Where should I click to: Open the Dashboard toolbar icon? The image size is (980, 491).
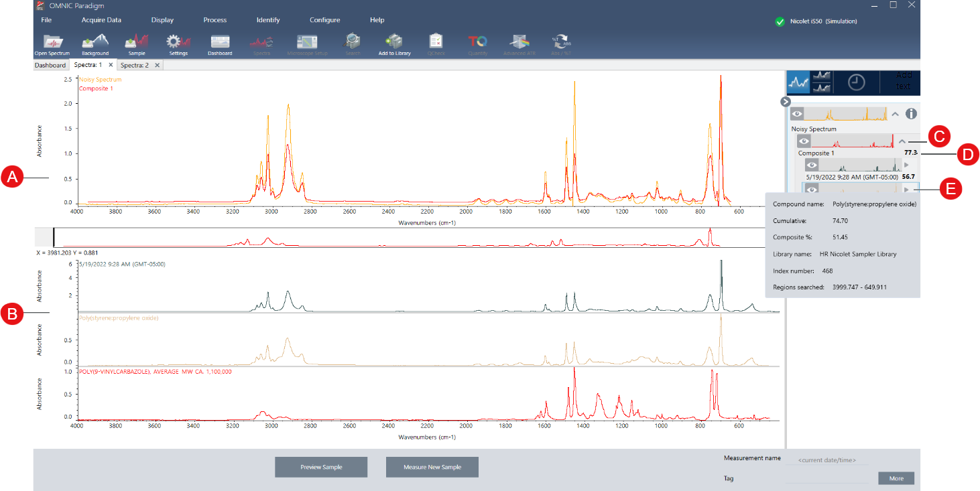tap(220, 44)
